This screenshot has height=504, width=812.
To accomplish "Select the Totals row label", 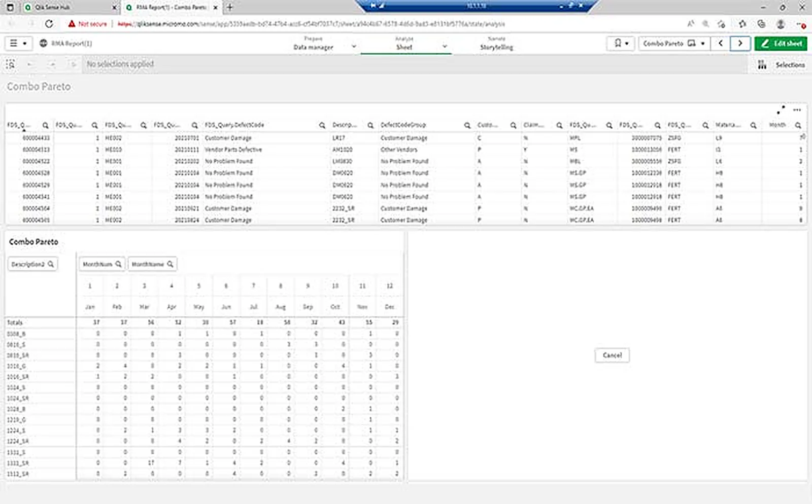I will click(15, 322).
